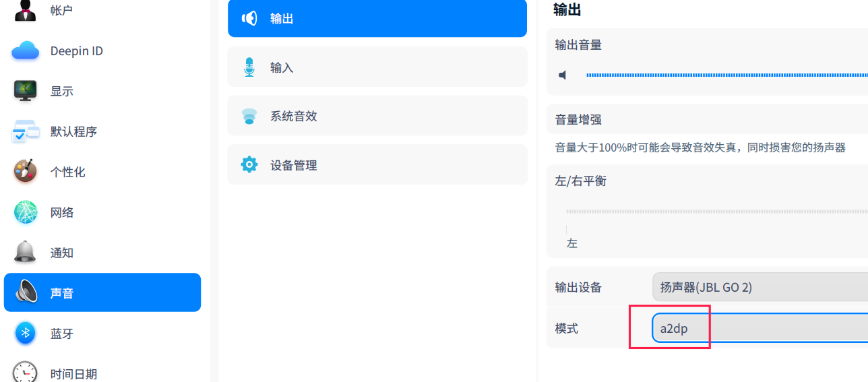Select the 输出 tab
Image resolution: width=868 pixels, height=382 pixels.
[x=377, y=18]
